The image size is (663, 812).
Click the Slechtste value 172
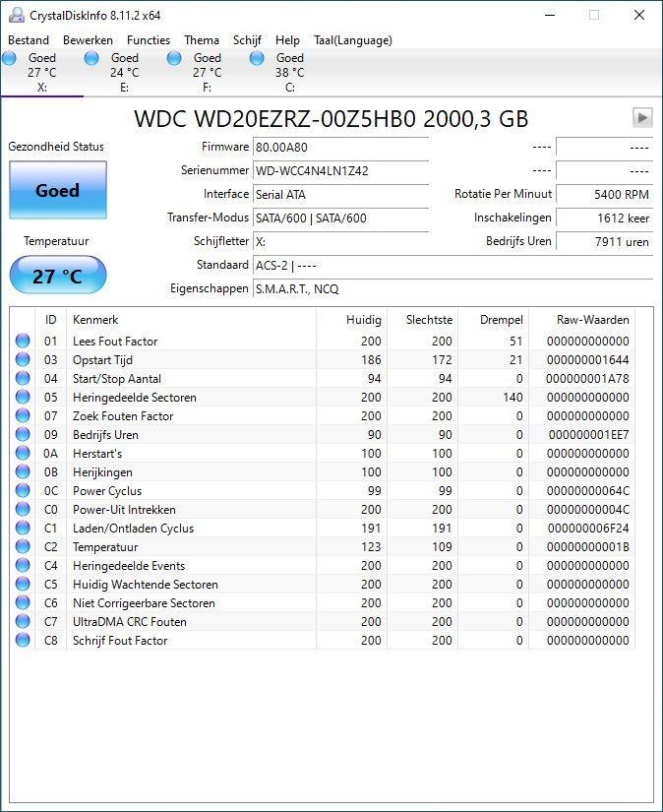442,359
